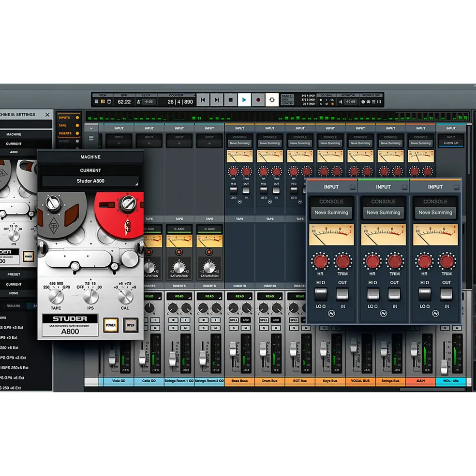This screenshot has width=476, height=476.
Task: Click the pan knob on Bass Buss channel
Action: coord(234,308)
